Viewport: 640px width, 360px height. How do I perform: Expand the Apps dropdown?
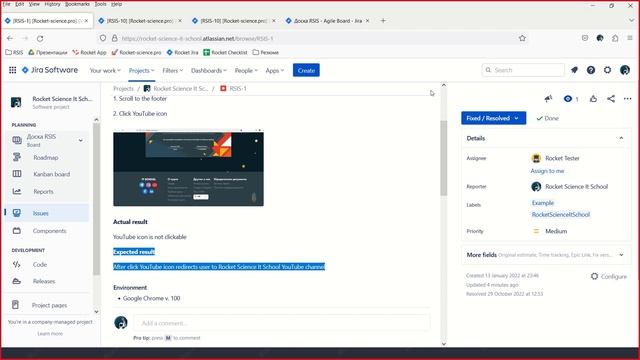click(274, 71)
